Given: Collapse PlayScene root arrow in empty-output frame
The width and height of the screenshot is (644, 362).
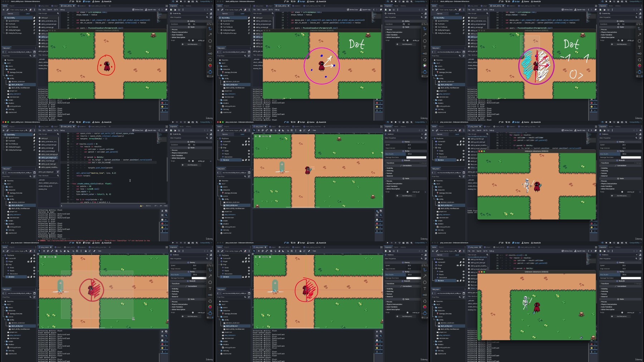Looking at the screenshot, I should point(218,138).
